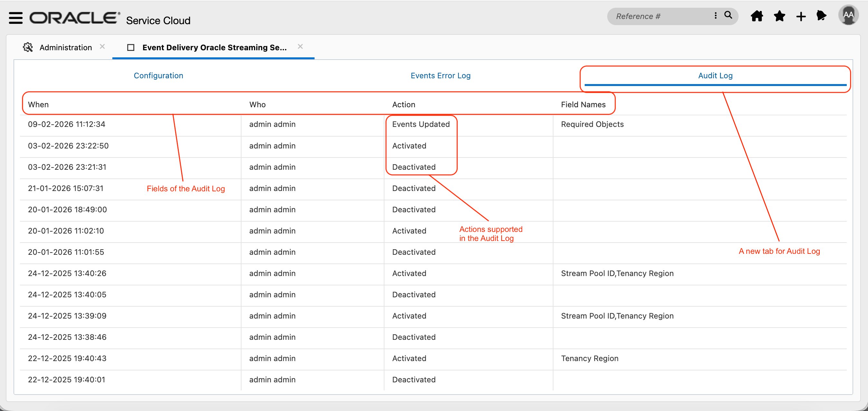Open the Events Error Log tab
Screen dimensions: 868x411
click(440, 75)
